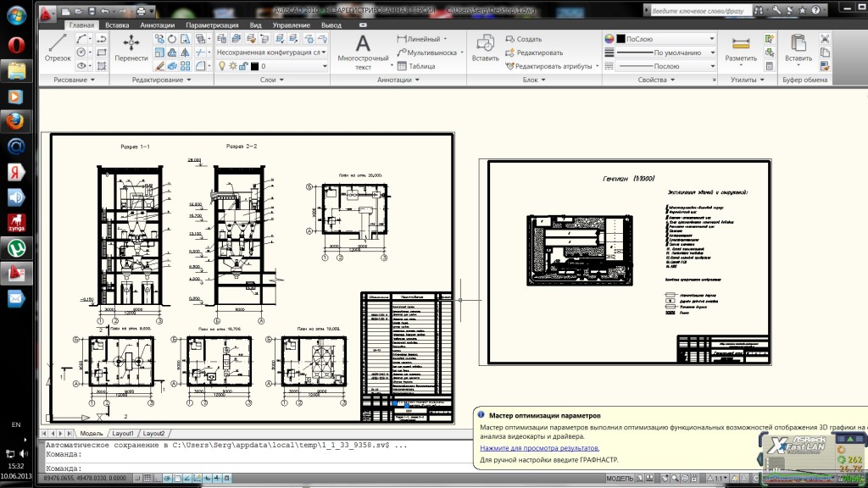Viewport: 868px width, 488px height.
Task: Toggle the layer lightbulb on/off icon
Action: [221, 66]
